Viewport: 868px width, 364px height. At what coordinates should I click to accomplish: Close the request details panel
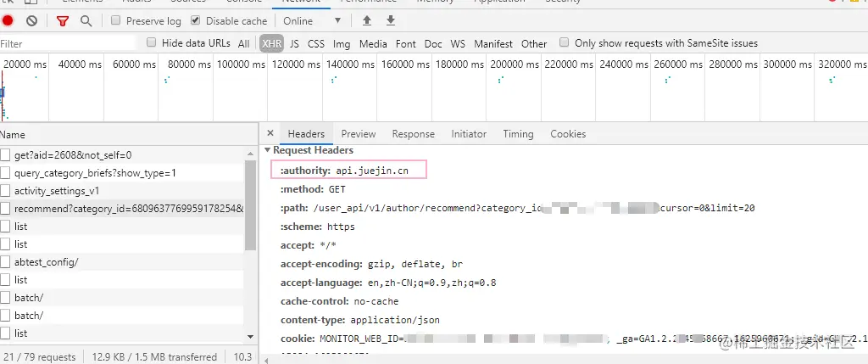(270, 133)
